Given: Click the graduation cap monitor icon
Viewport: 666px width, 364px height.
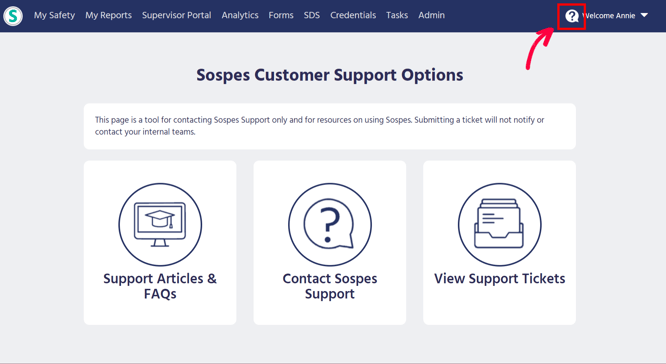Looking at the screenshot, I should [x=160, y=225].
